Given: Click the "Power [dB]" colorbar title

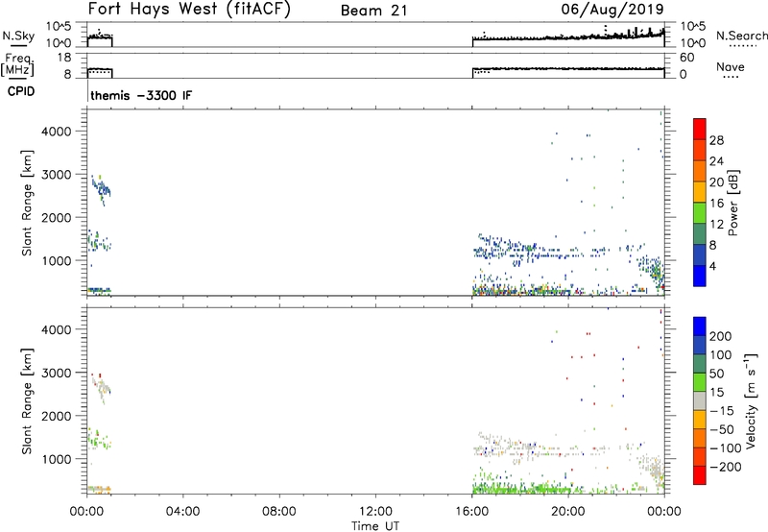Looking at the screenshot, I should pyautogui.click(x=733, y=203).
